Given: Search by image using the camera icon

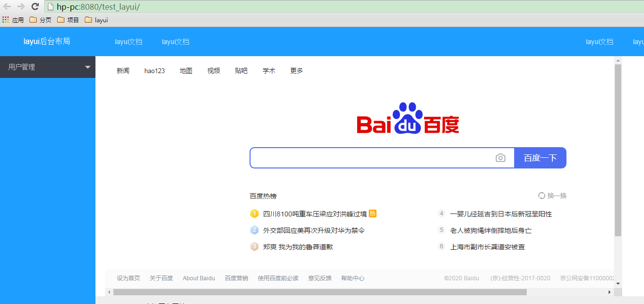Looking at the screenshot, I should (x=501, y=158).
